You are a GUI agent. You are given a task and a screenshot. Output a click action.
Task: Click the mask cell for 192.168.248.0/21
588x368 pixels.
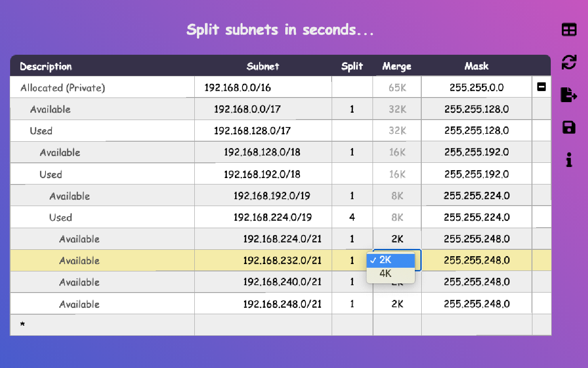click(x=477, y=304)
